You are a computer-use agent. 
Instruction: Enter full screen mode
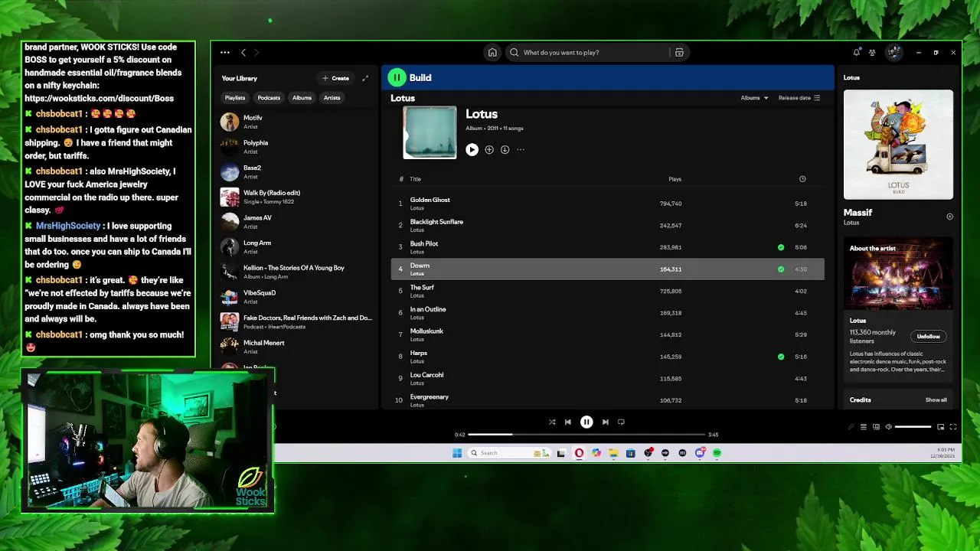(953, 427)
